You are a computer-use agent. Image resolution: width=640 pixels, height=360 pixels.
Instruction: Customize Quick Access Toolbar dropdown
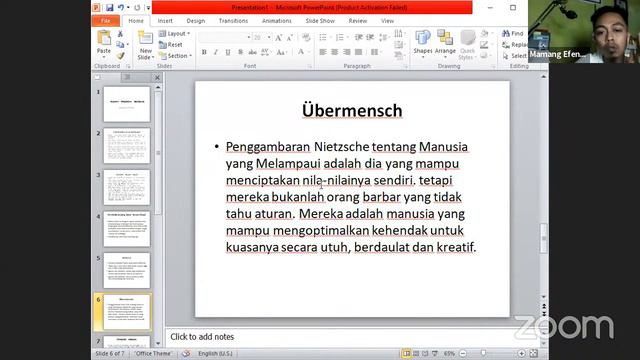(x=148, y=8)
